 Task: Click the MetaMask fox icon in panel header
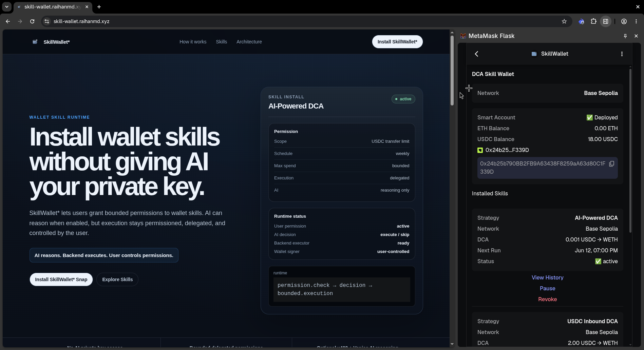pos(463,36)
